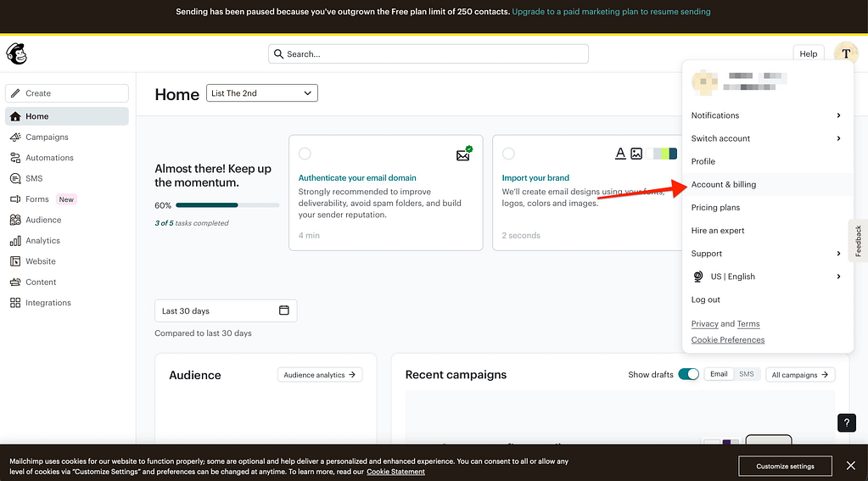Go to SMS section in sidebar

[34, 178]
